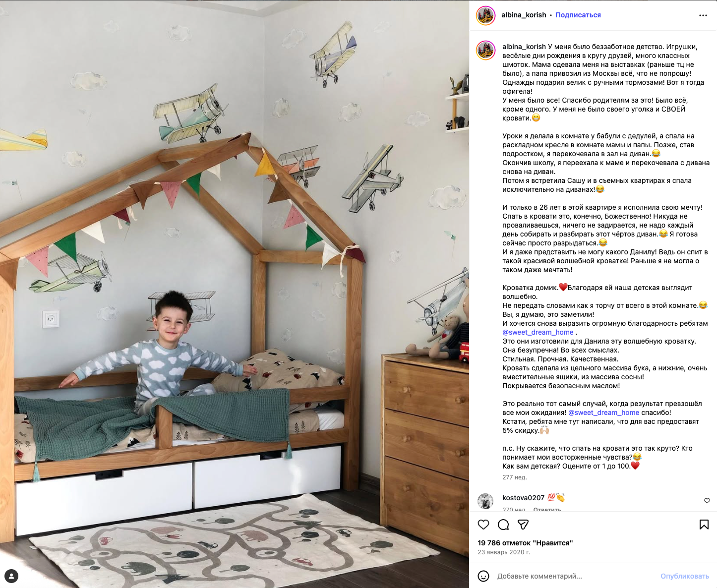Follow albina_korish via Подписаться link
This screenshot has width=717, height=588.
click(578, 15)
